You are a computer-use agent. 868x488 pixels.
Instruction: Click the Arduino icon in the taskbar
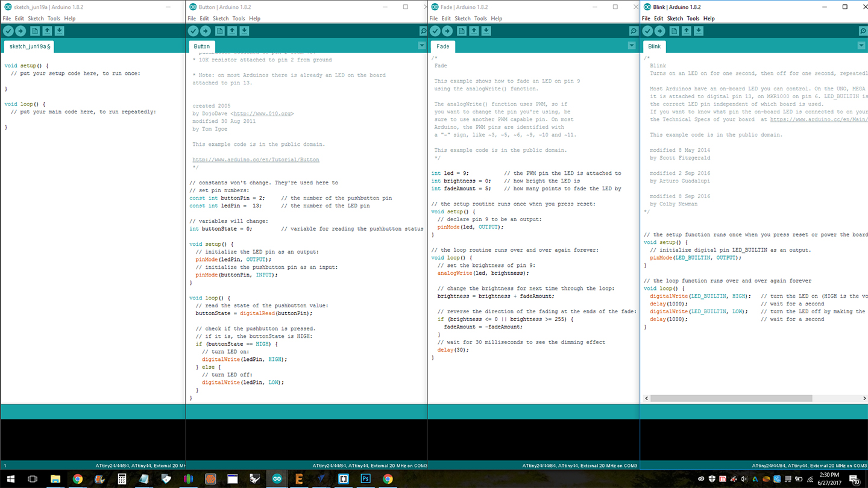click(x=277, y=479)
